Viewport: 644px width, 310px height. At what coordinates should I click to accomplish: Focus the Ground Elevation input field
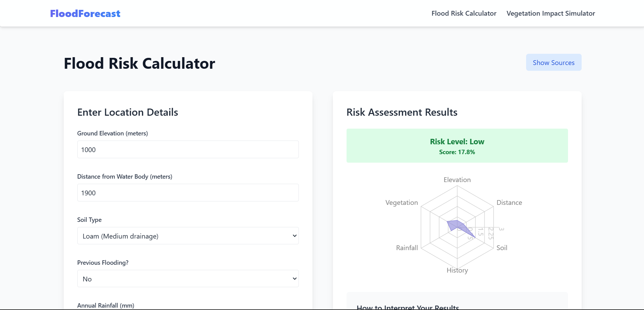coord(188,150)
